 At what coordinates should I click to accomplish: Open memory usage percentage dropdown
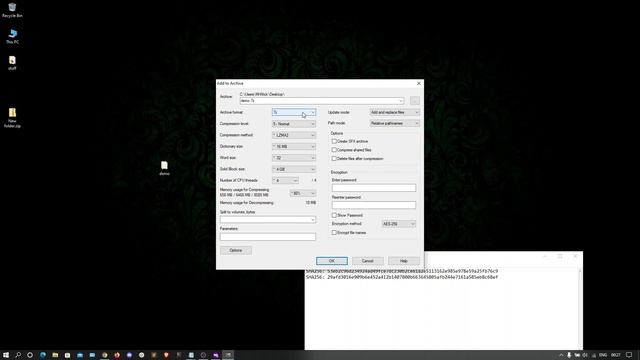click(303, 193)
